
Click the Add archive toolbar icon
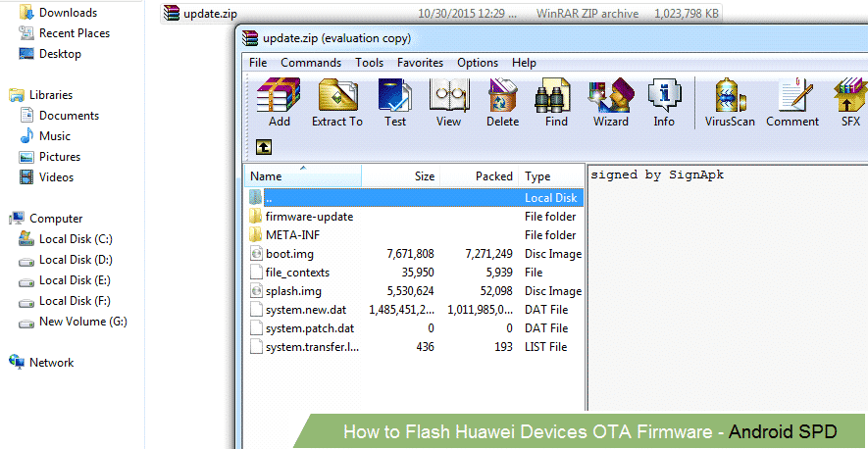[x=279, y=102]
